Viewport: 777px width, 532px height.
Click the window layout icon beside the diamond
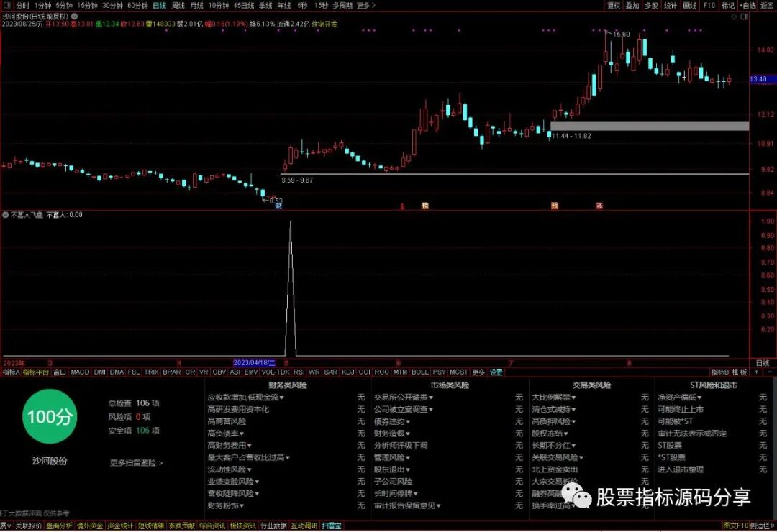[744, 17]
